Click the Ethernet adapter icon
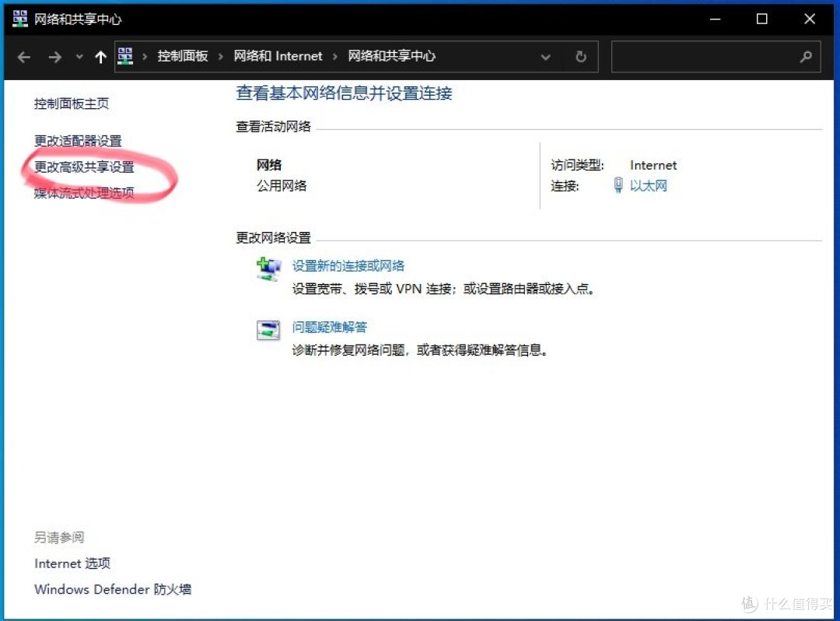The height and width of the screenshot is (621, 840). coord(618,185)
